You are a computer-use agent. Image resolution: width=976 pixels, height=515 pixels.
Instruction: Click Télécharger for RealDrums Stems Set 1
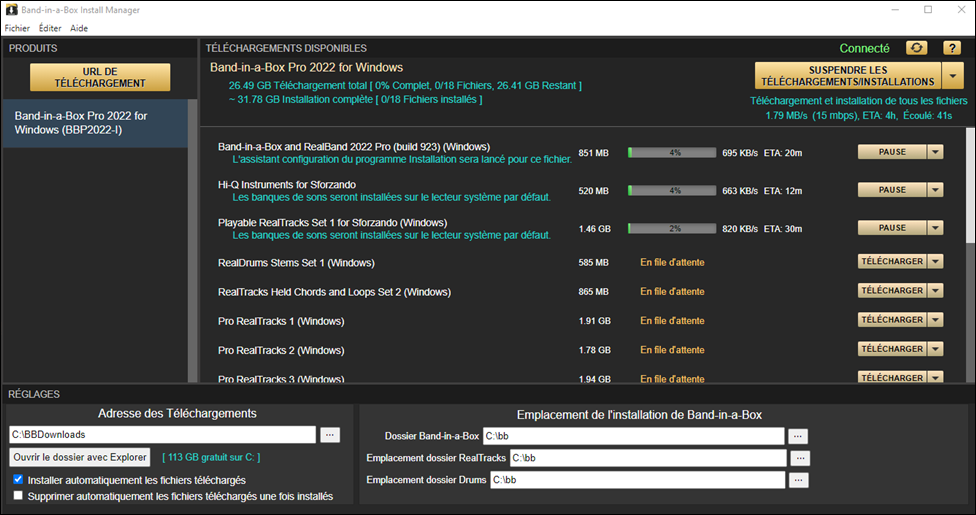point(892,262)
